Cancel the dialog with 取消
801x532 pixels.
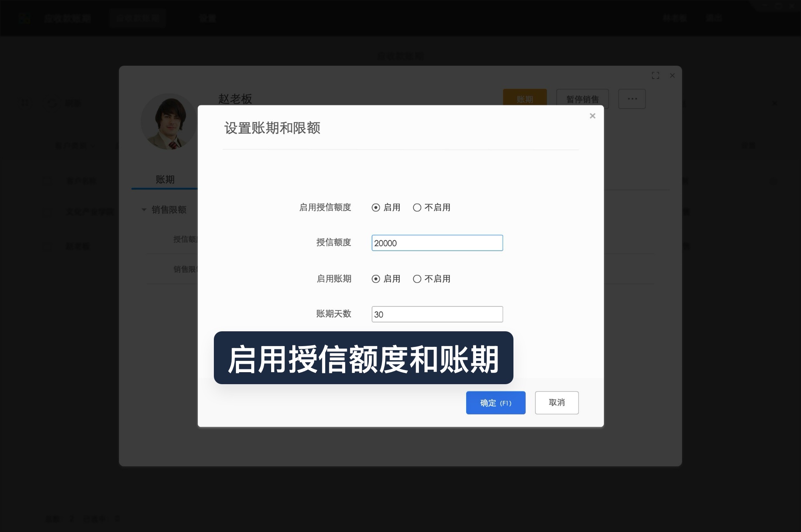[557, 403]
